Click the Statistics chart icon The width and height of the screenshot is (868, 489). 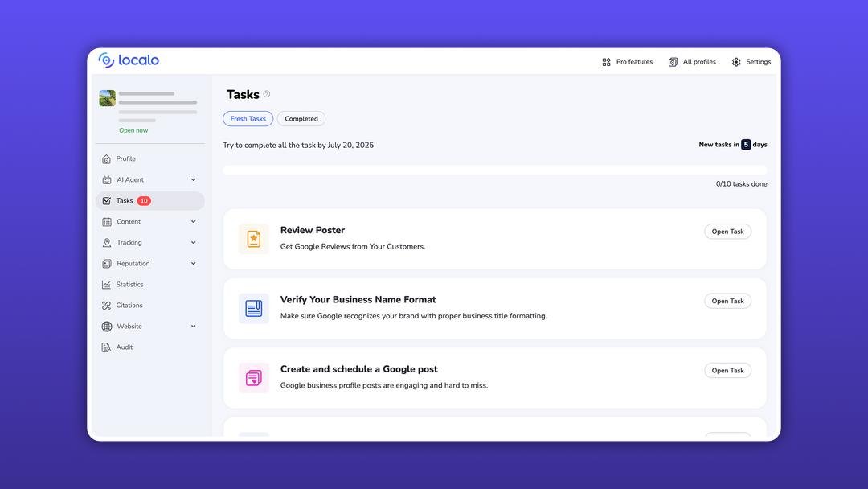[x=106, y=285]
